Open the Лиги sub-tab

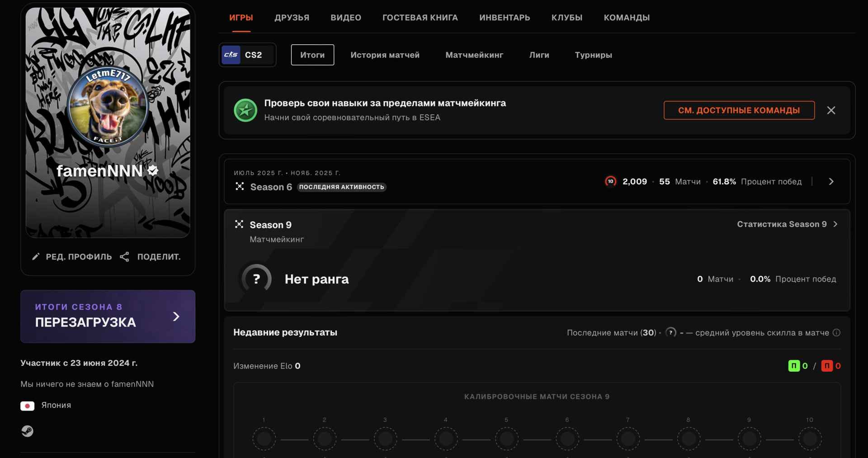coord(539,55)
